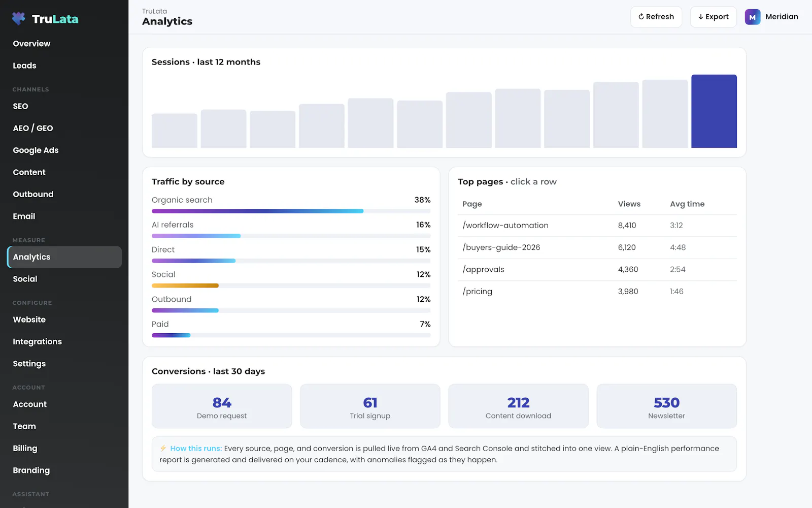Navigate to Outbound channel
The height and width of the screenshot is (508, 812).
64,194
